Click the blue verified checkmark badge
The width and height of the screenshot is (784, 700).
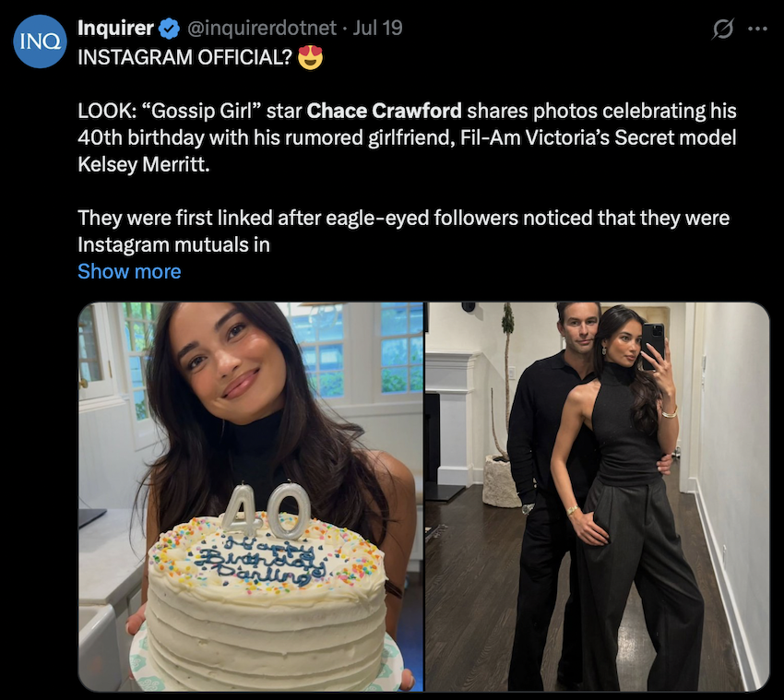167,28
